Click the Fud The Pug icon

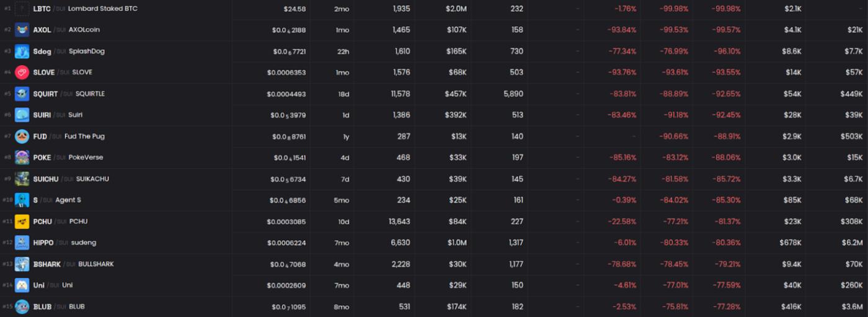[22, 136]
